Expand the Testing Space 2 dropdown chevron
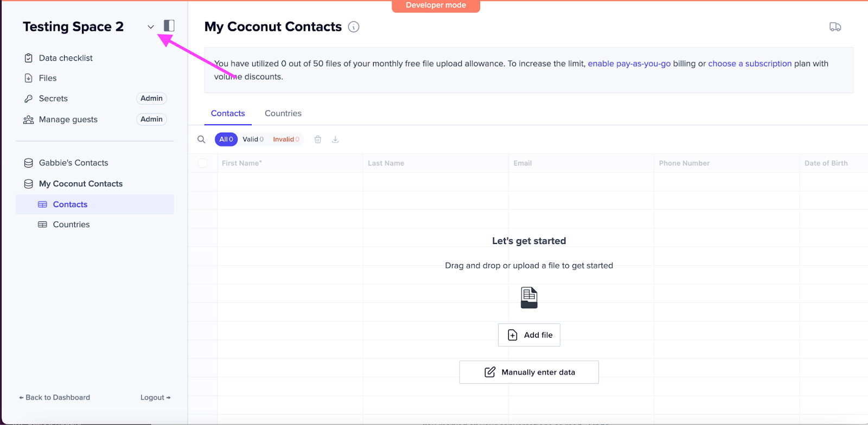The image size is (868, 425). (x=151, y=27)
